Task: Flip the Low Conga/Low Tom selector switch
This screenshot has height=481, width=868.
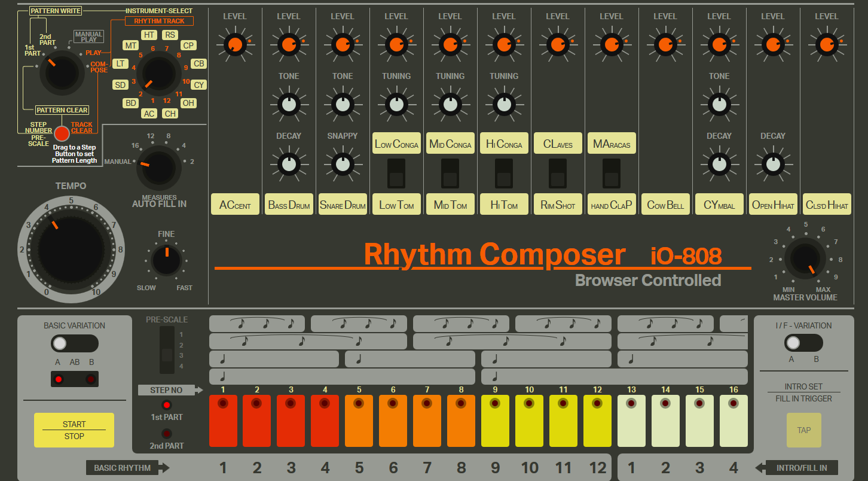Action: tap(396, 174)
